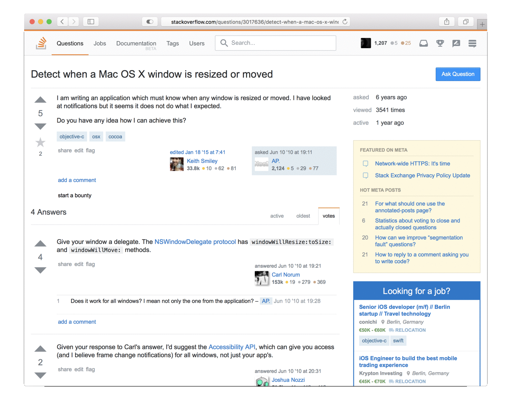511x420 pixels.
Task: Open the segmentation fault questions meta post
Action: click(419, 241)
